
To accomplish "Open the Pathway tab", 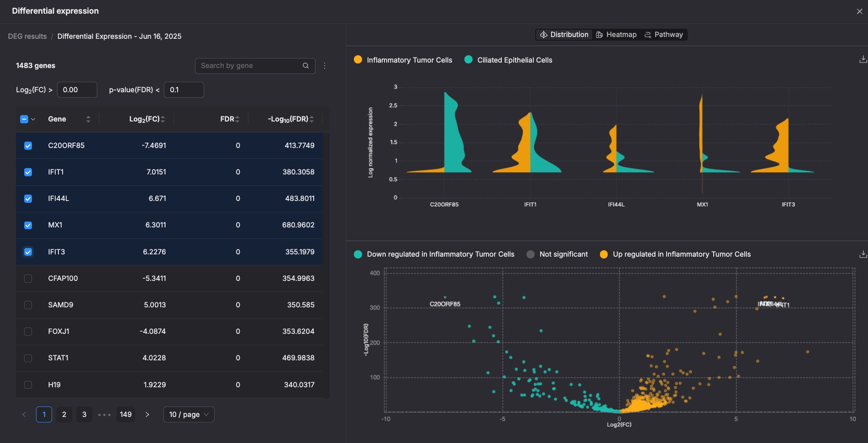I will pos(663,35).
